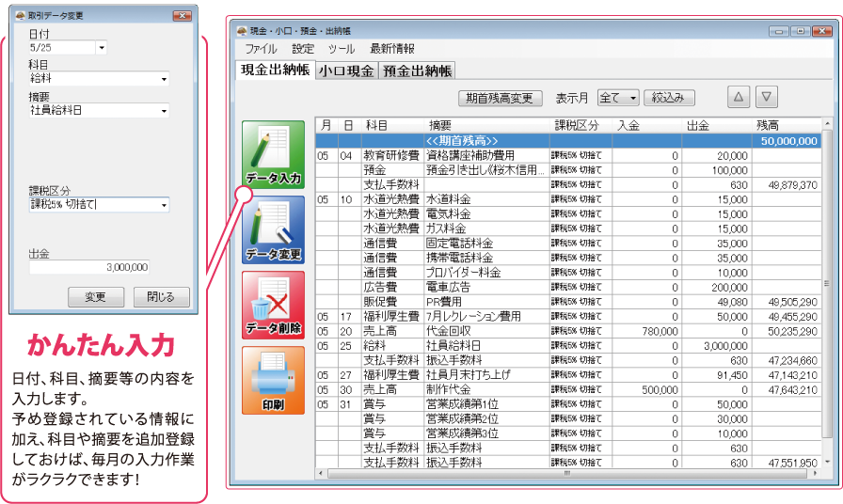This screenshot has height=504, width=843.
Task: Click the データ入力 icon button
Action: click(x=273, y=154)
